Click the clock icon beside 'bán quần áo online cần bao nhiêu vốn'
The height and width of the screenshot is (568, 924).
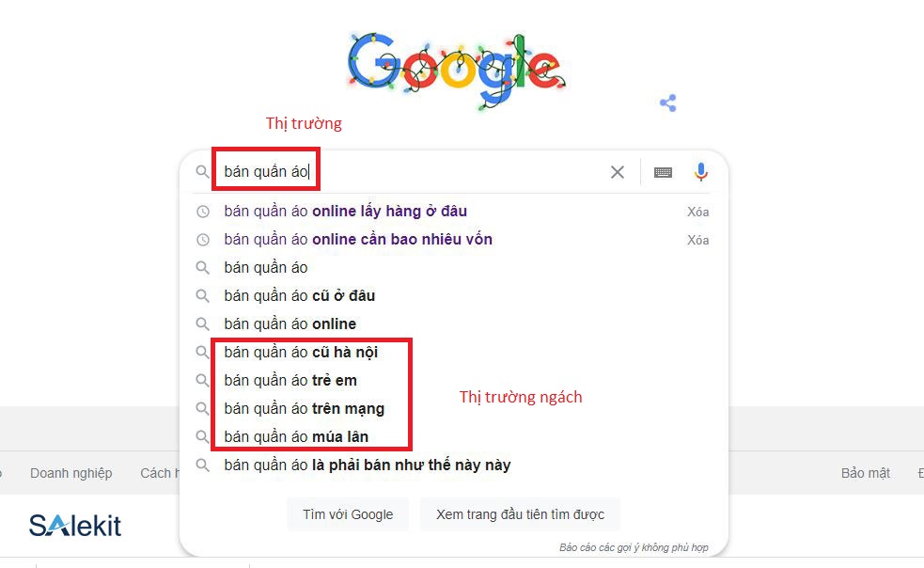click(x=203, y=239)
